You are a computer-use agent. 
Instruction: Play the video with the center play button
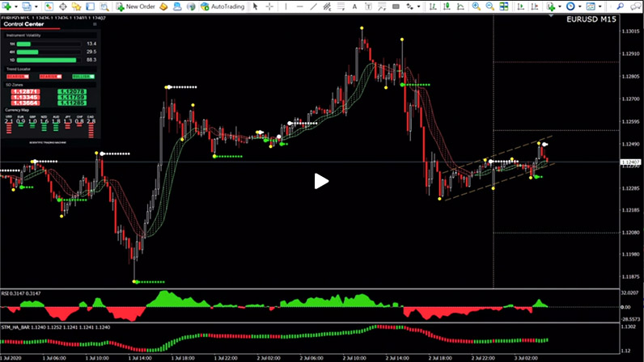pyautogui.click(x=321, y=181)
